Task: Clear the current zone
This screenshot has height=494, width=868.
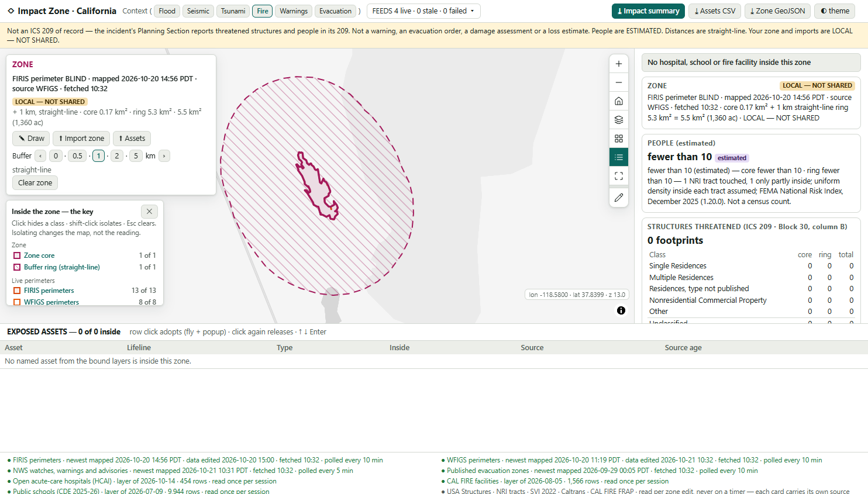Action: [x=35, y=183]
